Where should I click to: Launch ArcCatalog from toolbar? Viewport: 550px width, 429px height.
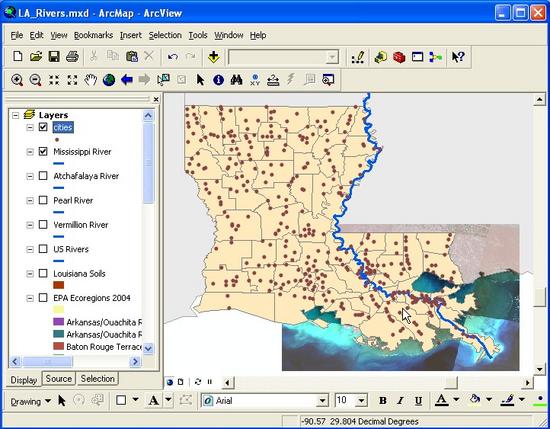point(381,57)
